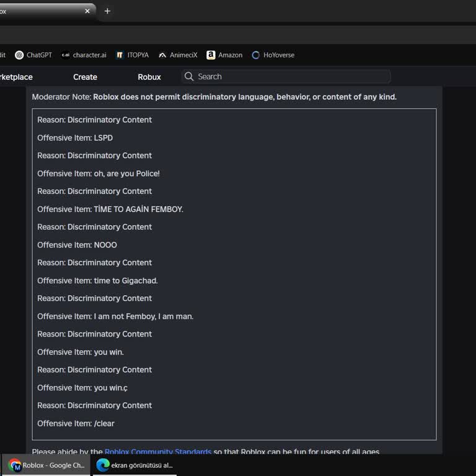This screenshot has height=476, width=476.
Task: Go to the Marketplace section
Action: click(16, 77)
